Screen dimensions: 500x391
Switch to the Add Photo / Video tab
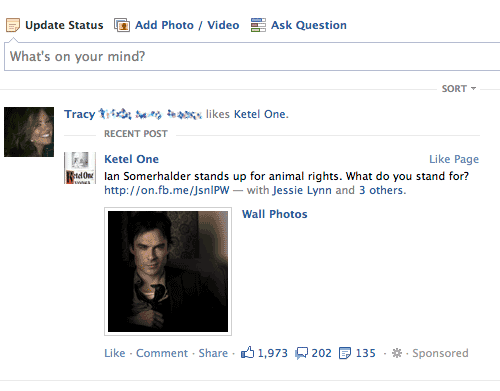[x=187, y=25]
